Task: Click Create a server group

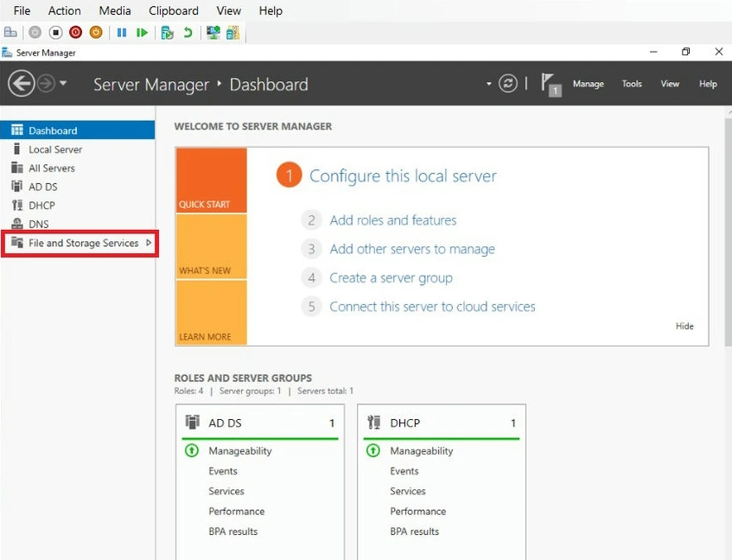Action: [391, 277]
